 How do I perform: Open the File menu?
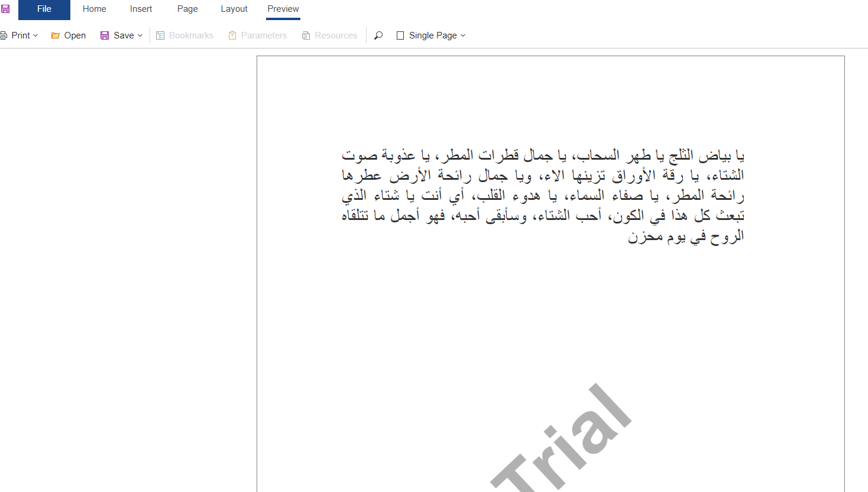coord(44,9)
